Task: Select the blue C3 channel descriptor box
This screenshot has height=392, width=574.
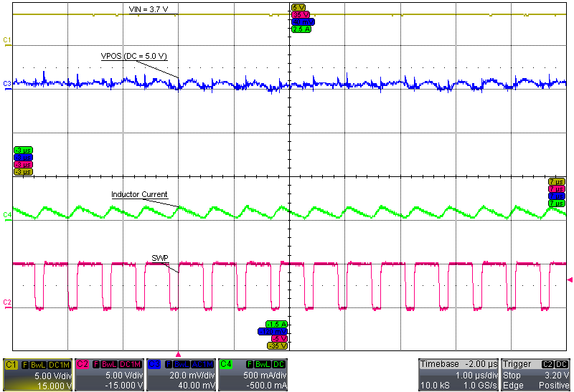Action: [x=180, y=375]
